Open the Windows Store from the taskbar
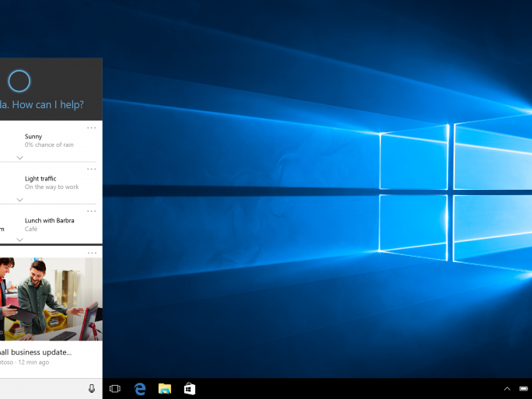The height and width of the screenshot is (399, 532). tap(190, 389)
